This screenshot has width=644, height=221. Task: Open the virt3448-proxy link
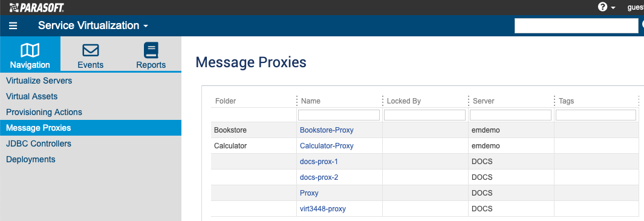(x=323, y=209)
